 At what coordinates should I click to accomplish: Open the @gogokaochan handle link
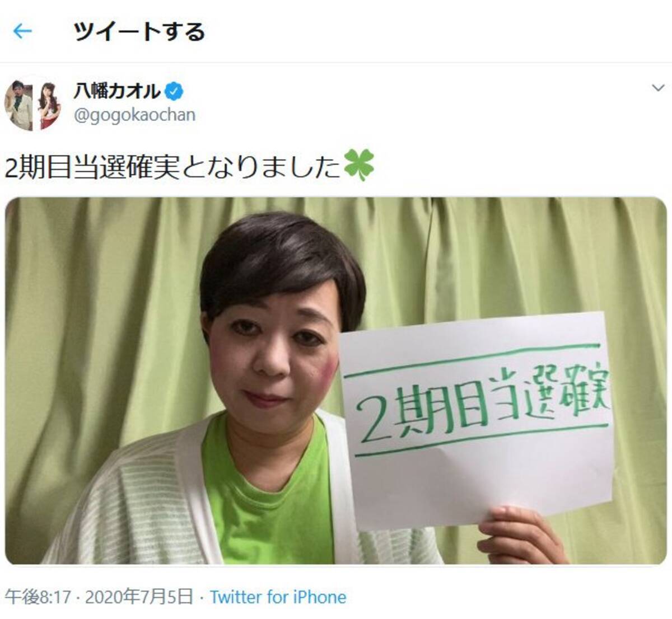coord(135,115)
